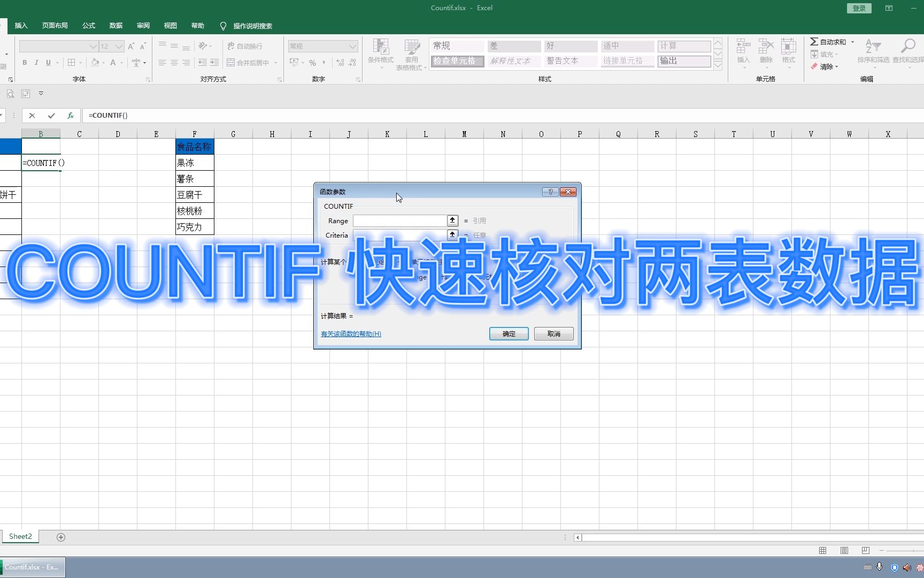Open the 视图 ribbon tab
The height and width of the screenshot is (578, 924).
[171, 26]
